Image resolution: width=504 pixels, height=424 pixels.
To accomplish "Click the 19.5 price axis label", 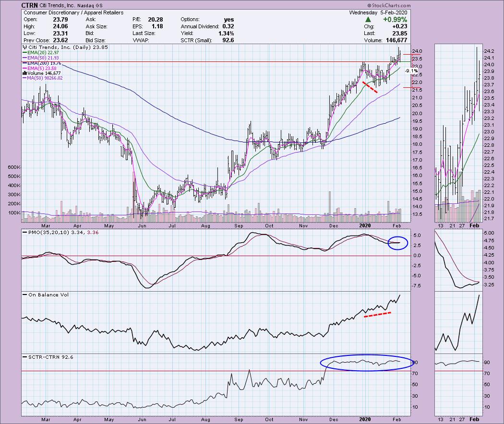I will [417, 121].
